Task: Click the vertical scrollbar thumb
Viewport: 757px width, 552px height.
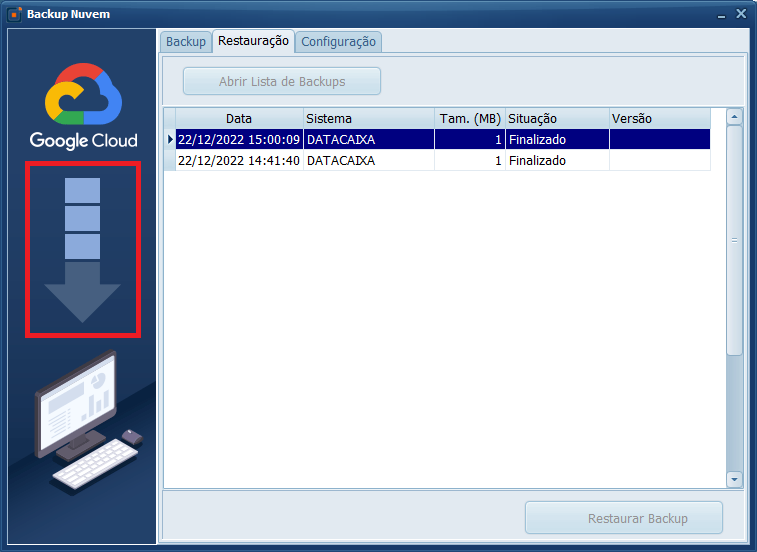Action: (734, 241)
